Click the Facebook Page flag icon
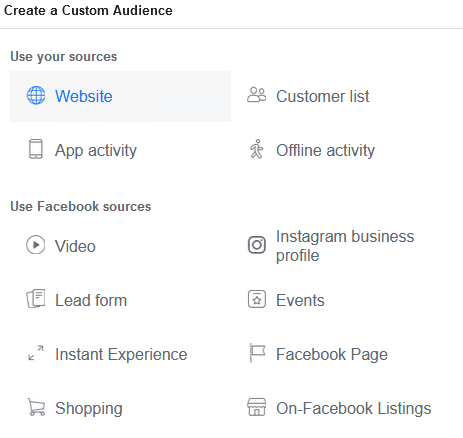 [257, 353]
